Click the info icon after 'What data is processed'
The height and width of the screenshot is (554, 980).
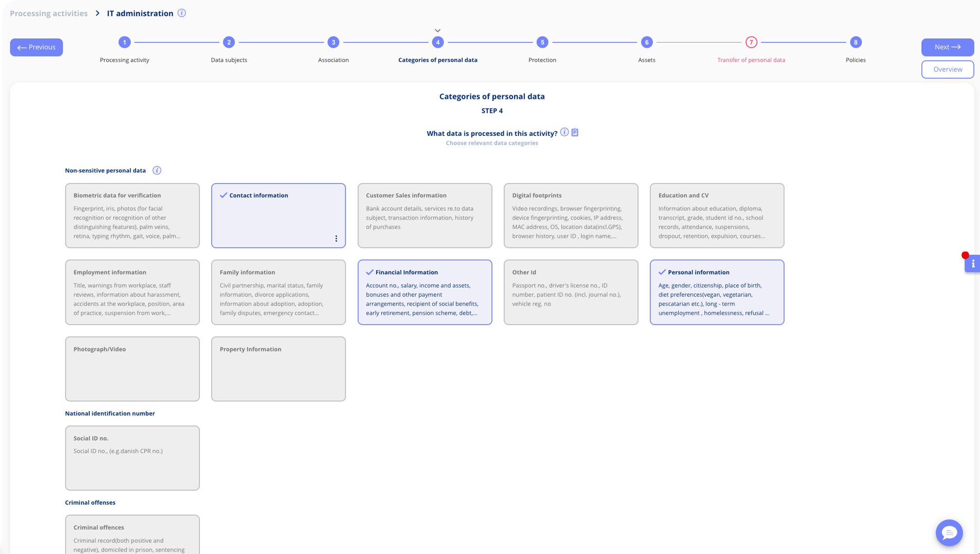pyautogui.click(x=564, y=132)
